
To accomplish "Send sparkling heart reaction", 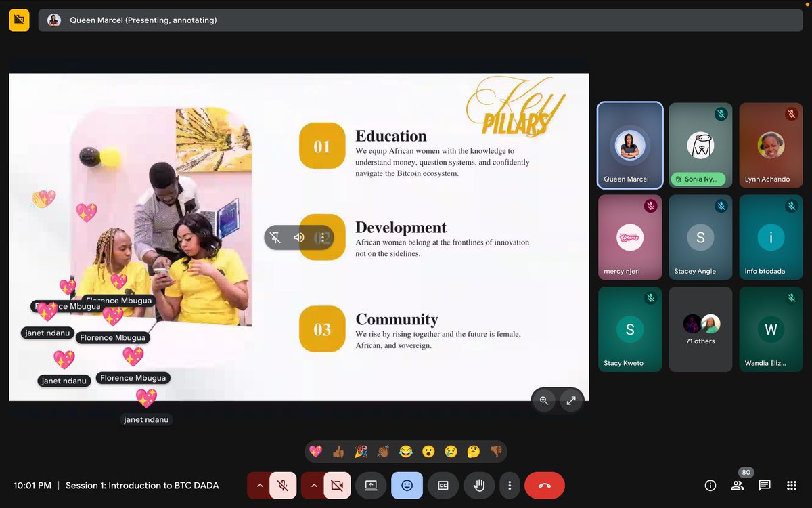I will (315, 451).
